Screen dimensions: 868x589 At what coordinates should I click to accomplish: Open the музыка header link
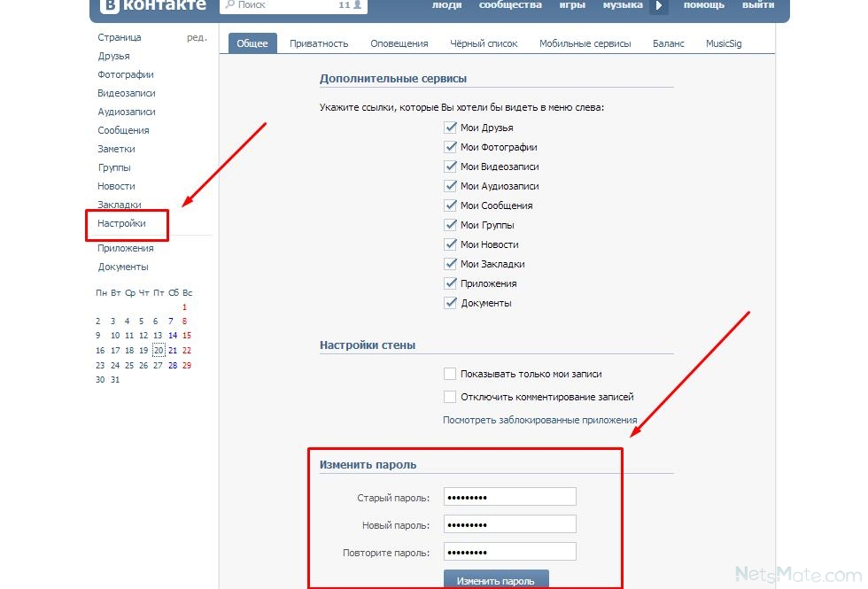[623, 5]
